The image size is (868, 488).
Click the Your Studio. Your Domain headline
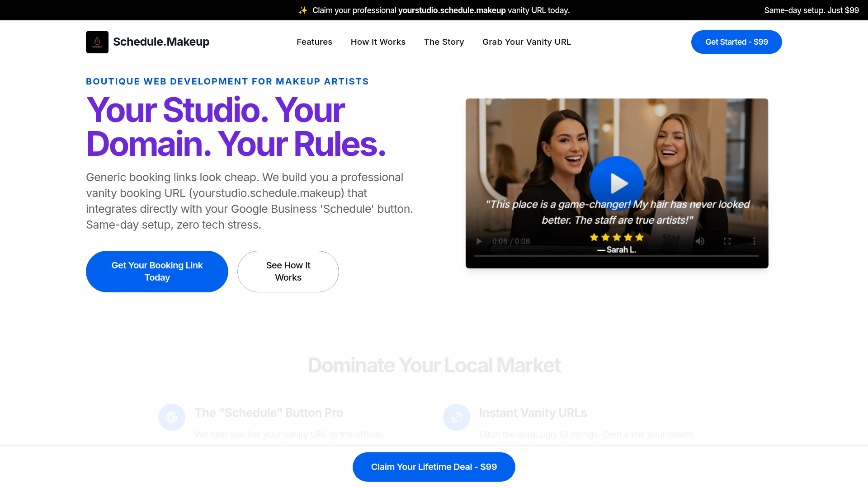click(x=236, y=127)
